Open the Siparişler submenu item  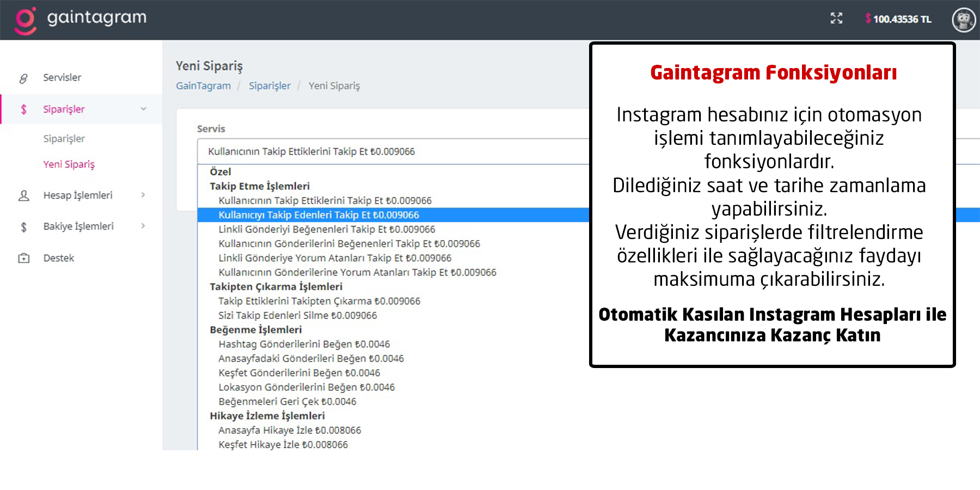[x=64, y=139]
